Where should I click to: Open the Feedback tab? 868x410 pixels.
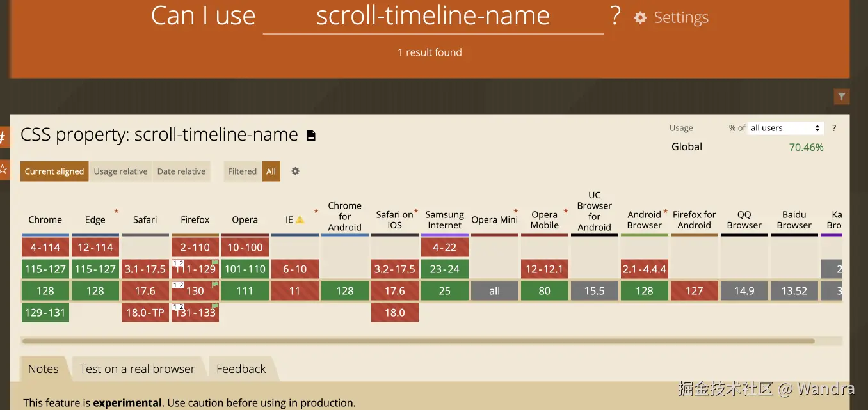241,369
